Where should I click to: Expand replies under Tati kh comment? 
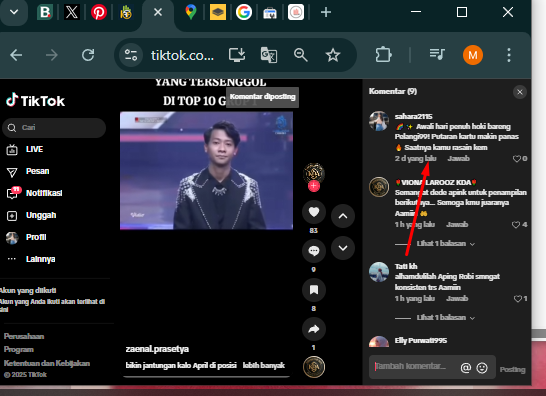point(446,318)
